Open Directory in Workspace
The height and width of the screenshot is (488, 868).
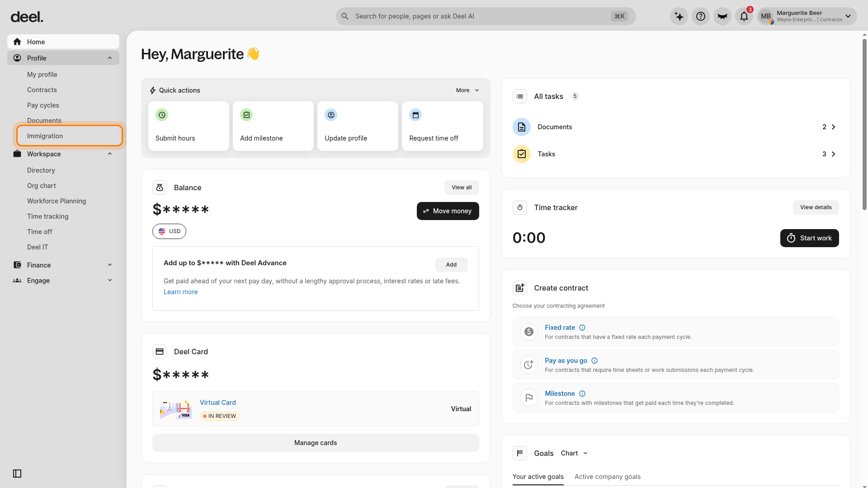coord(41,170)
